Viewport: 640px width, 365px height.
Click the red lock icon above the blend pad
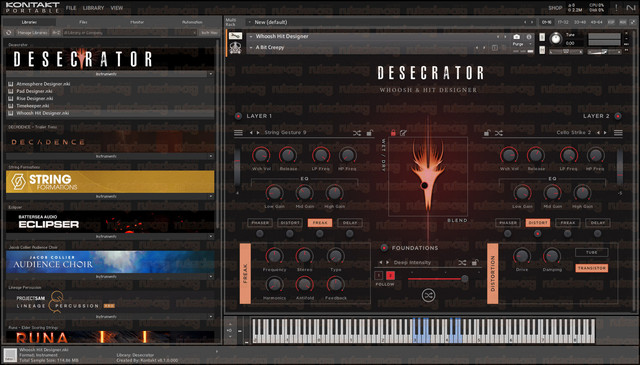pos(393,133)
